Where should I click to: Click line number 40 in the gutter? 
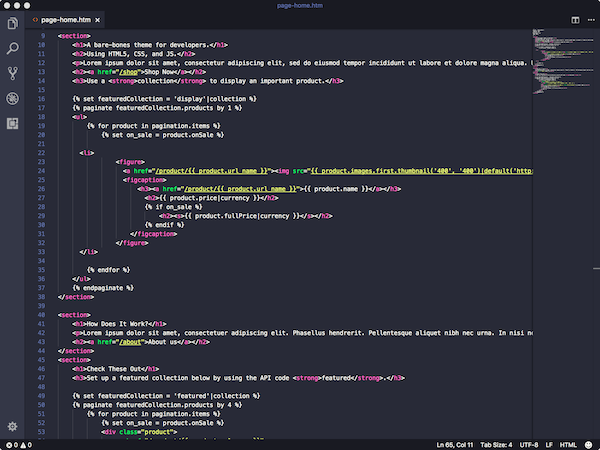click(x=41, y=315)
